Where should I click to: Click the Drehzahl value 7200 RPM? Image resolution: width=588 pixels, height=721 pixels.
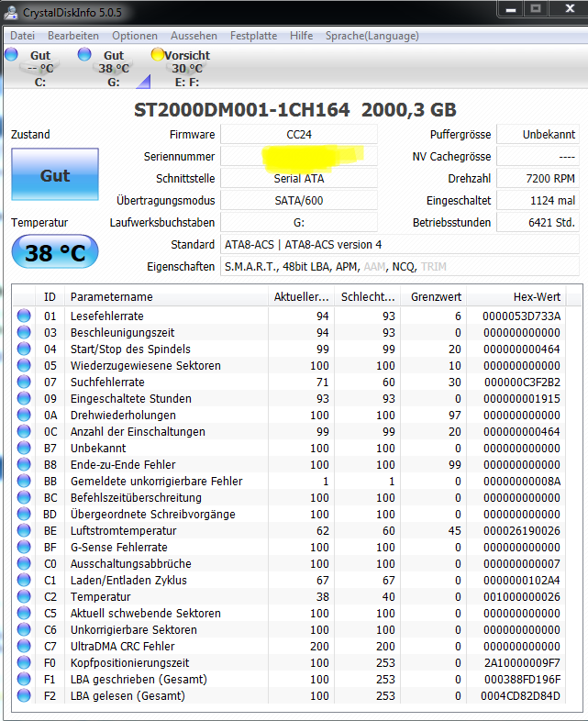(x=538, y=178)
